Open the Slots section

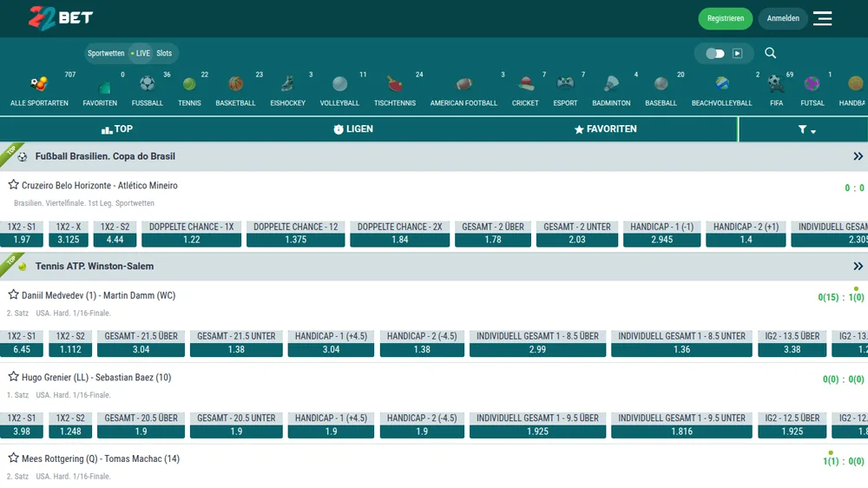pos(164,53)
